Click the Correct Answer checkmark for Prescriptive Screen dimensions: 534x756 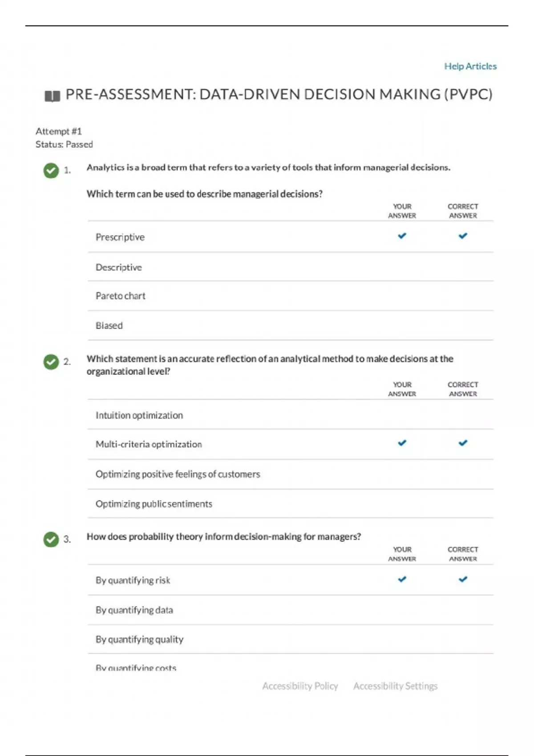[x=463, y=236]
